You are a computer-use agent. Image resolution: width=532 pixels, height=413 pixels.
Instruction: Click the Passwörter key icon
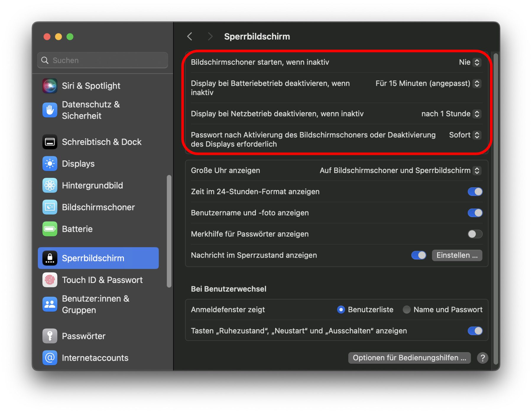tap(50, 336)
